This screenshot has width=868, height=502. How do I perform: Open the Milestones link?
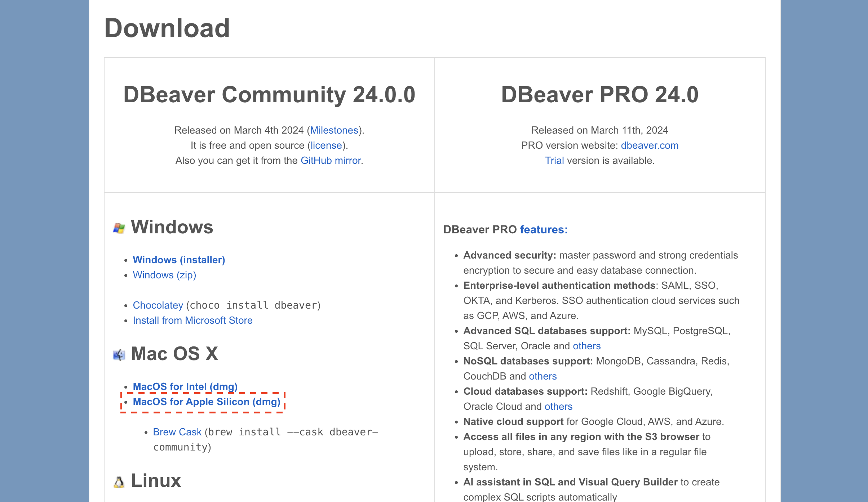click(x=334, y=130)
